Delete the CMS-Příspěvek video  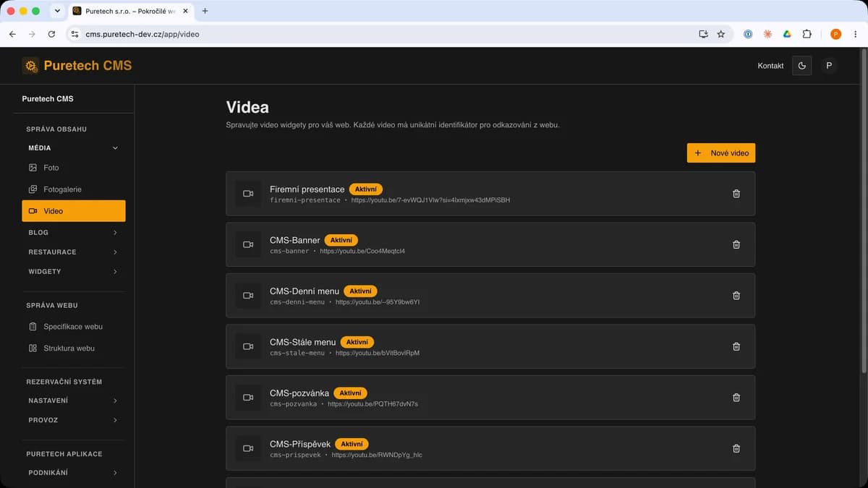[736, 448]
